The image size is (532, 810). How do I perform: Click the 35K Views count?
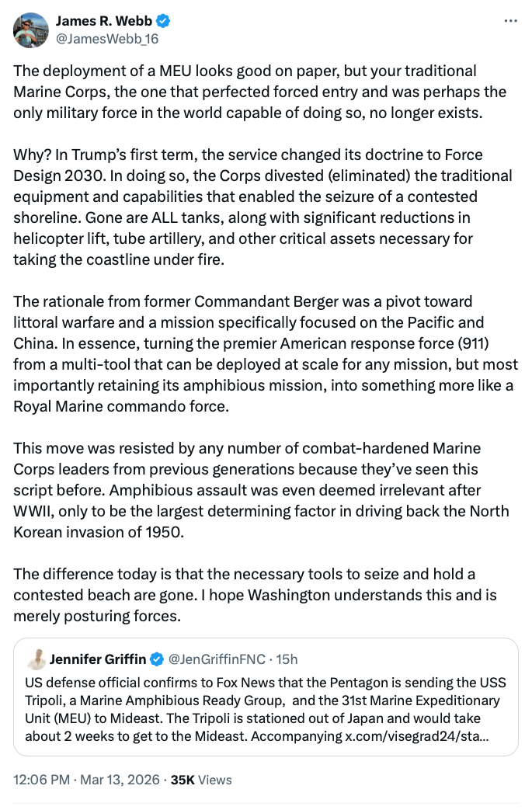(x=201, y=779)
